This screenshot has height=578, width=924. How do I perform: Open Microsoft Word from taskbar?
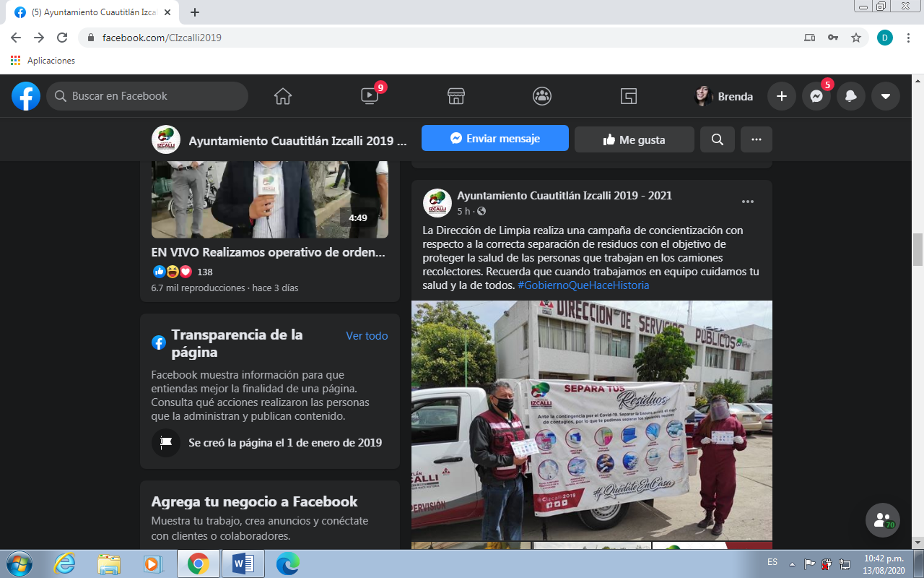point(243,564)
